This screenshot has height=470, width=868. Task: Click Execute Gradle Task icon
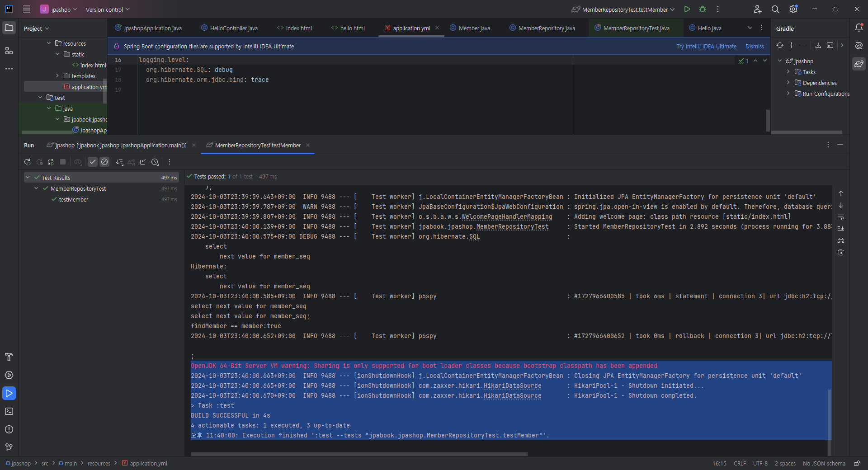point(830,45)
